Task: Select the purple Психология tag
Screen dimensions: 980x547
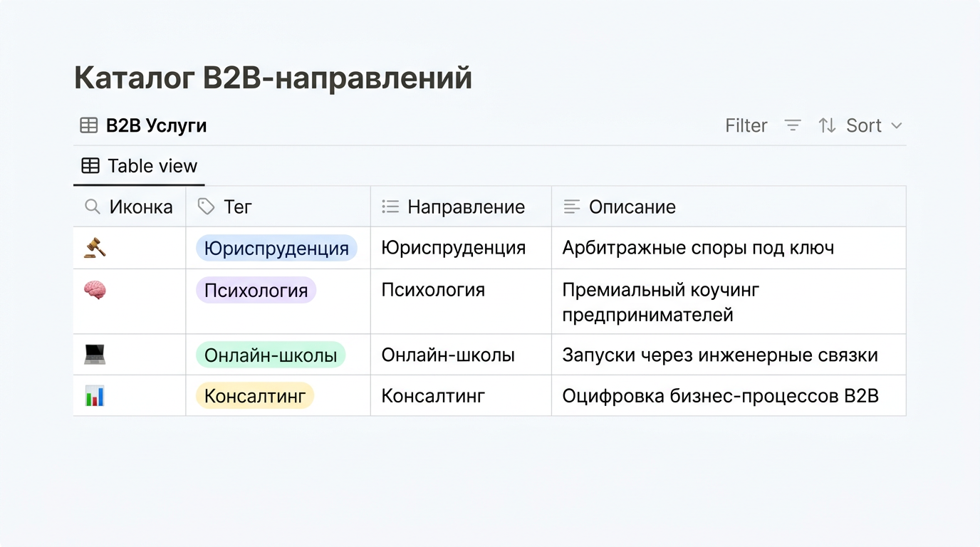Action: click(256, 290)
